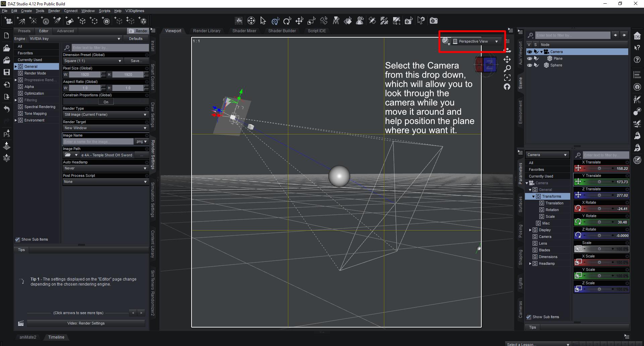Open the Post Process Script dropdown

[105, 182]
